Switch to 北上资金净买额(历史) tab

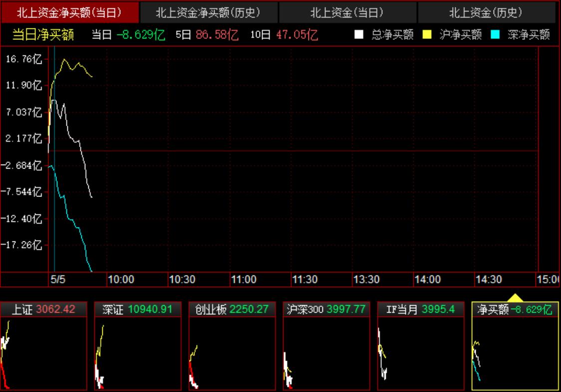(208, 12)
